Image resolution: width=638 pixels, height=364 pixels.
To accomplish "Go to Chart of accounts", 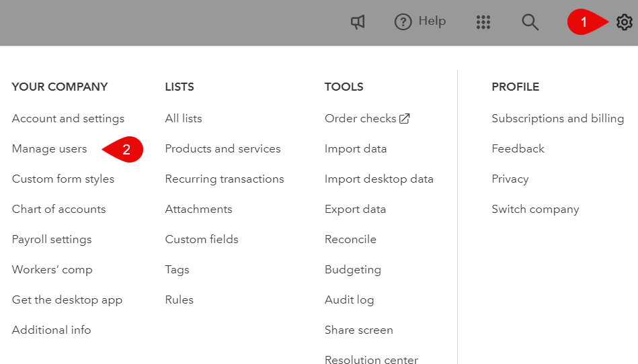I will click(58, 210).
